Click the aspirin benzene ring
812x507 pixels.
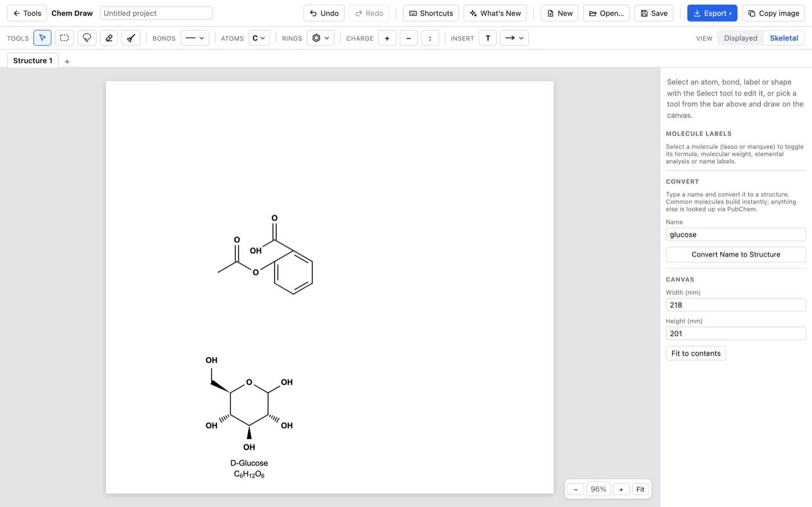pos(293,272)
